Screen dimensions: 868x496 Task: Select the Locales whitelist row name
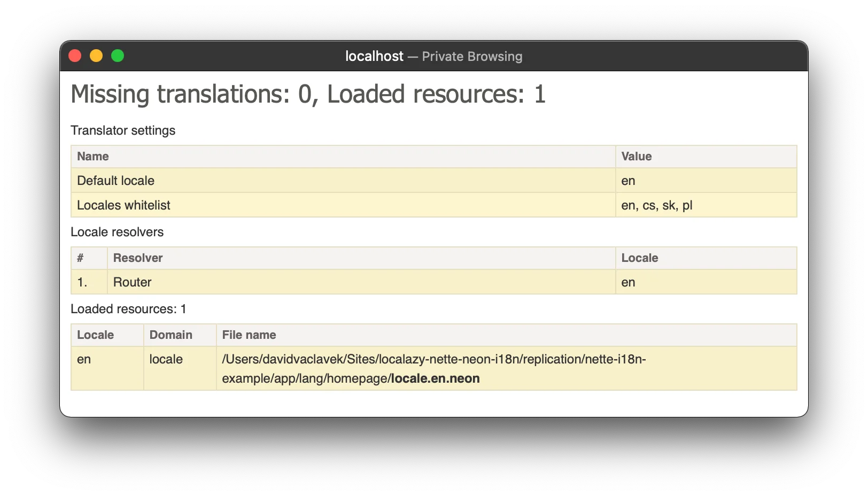point(123,205)
